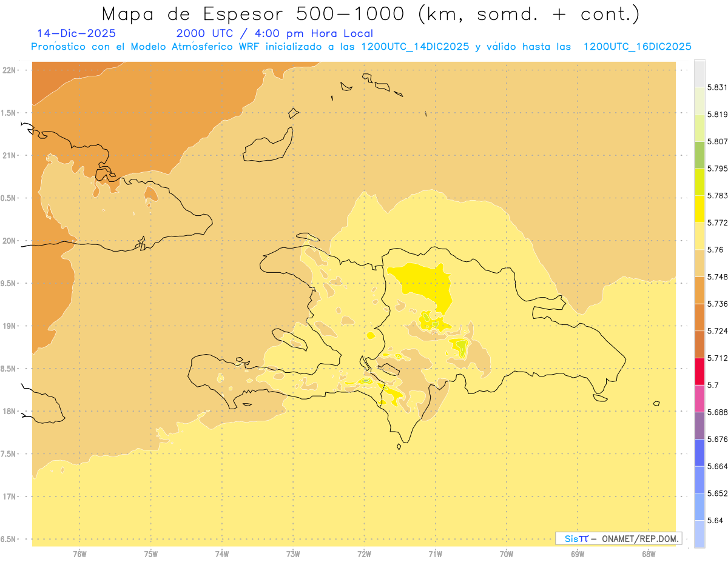Click the legend value "5.772"
The image size is (728, 562).
tap(718, 222)
